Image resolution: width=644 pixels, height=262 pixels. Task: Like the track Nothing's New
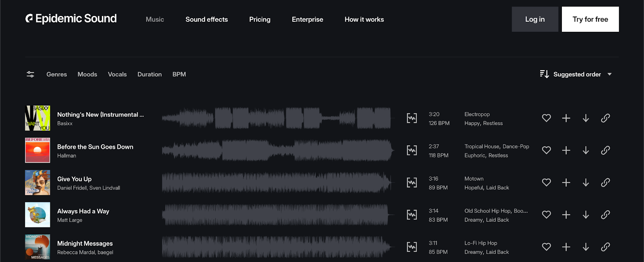[546, 118]
